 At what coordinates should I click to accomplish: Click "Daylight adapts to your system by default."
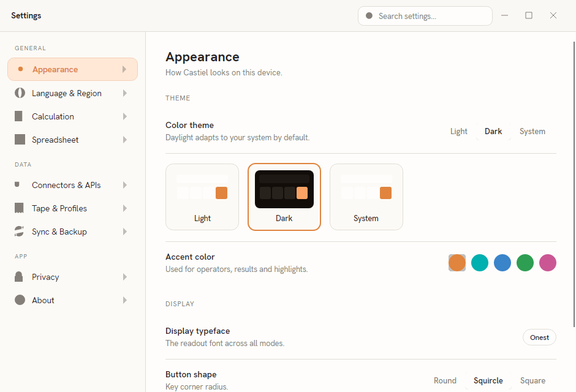237,138
